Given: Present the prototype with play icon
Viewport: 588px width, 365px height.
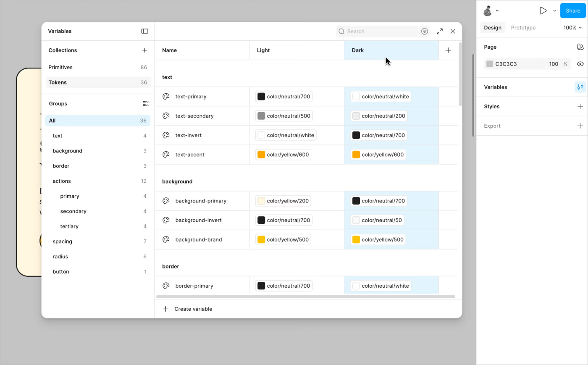Looking at the screenshot, I should pos(543,11).
